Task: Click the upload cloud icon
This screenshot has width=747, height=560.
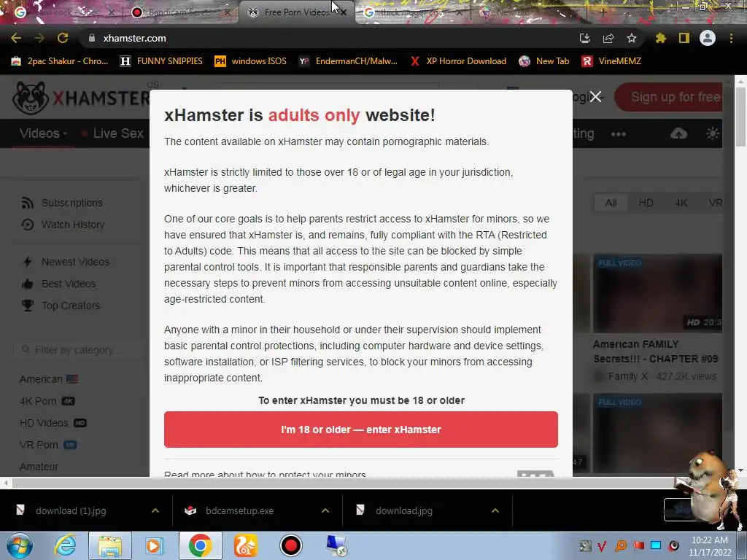Action: tap(678, 134)
